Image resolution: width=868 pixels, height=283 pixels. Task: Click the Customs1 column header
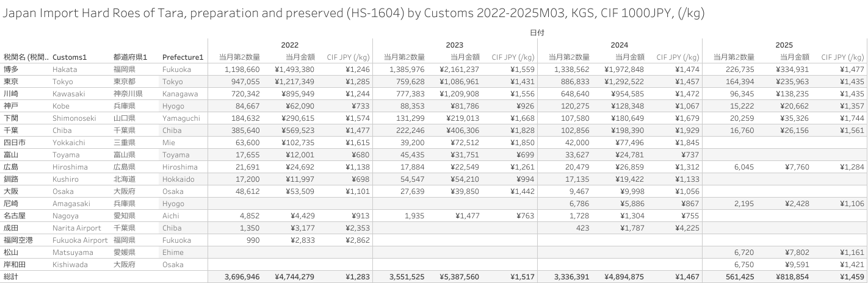click(70, 57)
